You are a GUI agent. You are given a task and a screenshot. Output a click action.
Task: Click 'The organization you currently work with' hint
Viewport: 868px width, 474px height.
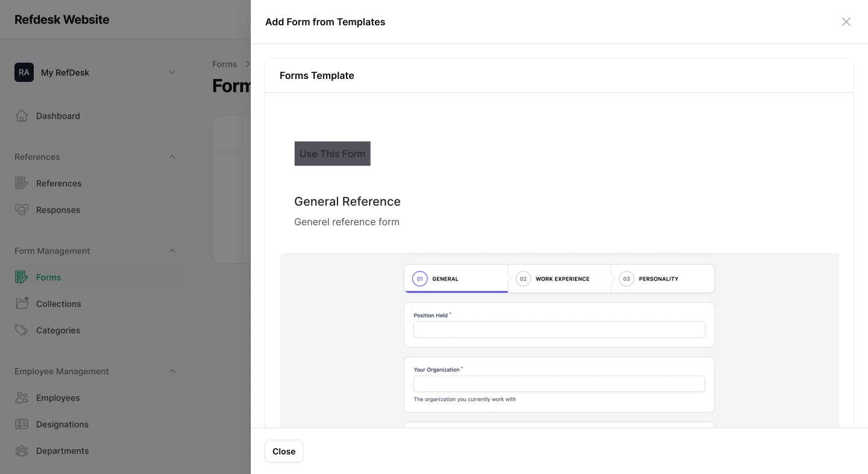click(465, 399)
